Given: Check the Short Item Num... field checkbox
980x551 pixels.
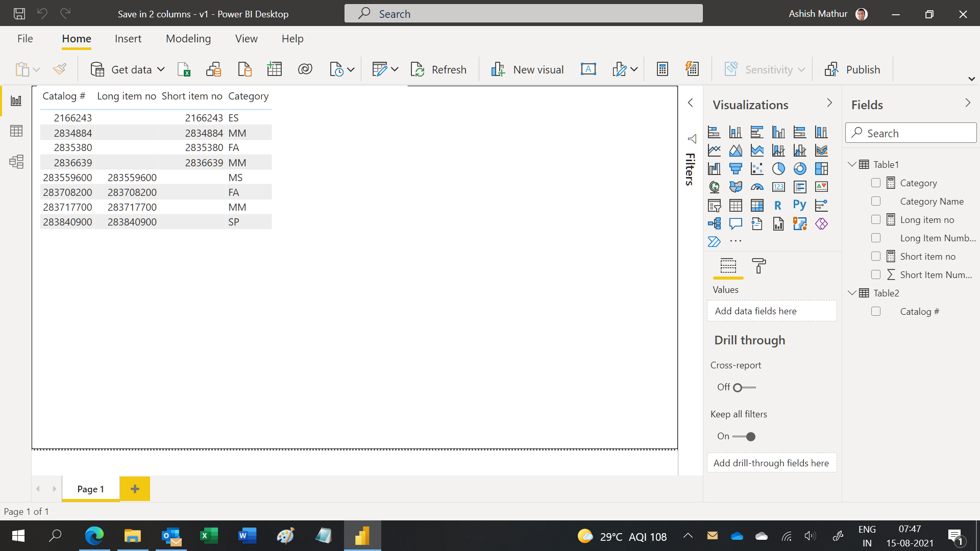Looking at the screenshot, I should click(876, 274).
